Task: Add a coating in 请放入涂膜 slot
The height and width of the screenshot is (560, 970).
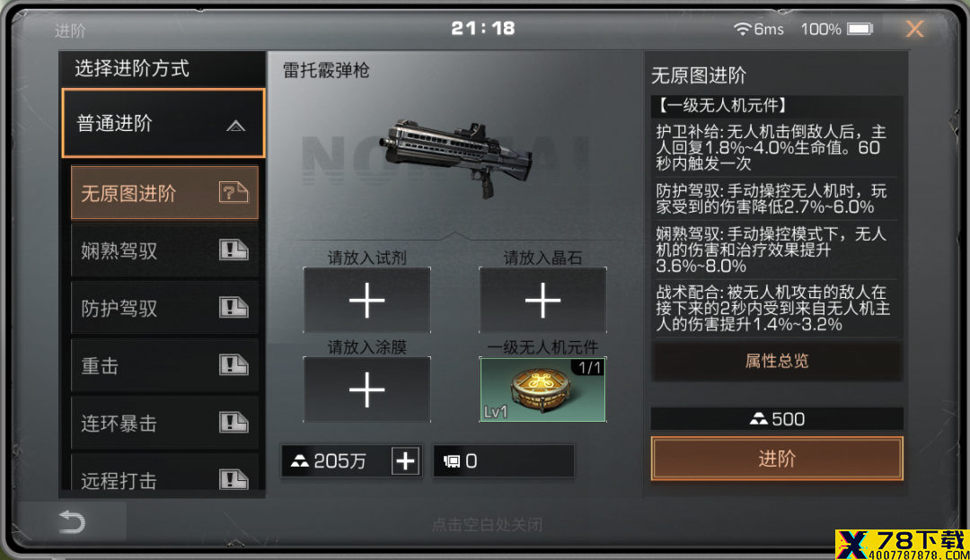Action: pos(366,390)
